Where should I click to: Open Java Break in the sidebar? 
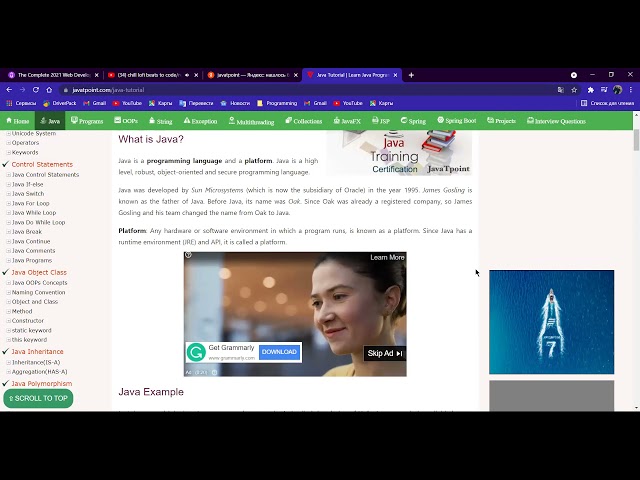[x=27, y=232]
